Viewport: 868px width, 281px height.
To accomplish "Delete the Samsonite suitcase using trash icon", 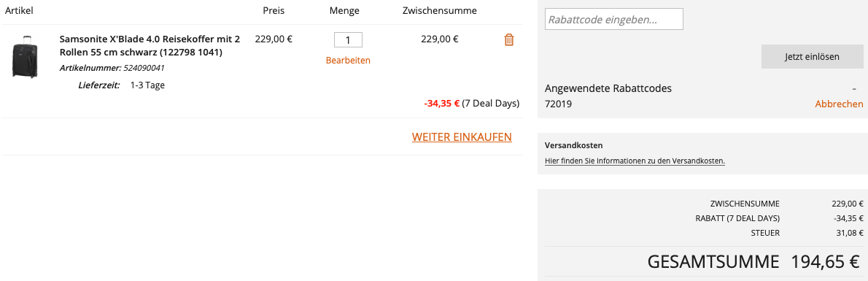I will click(508, 40).
